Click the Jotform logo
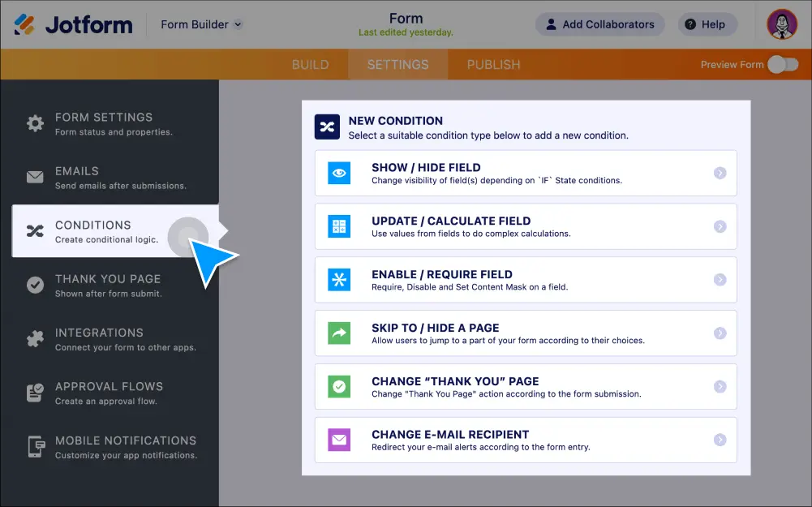The height and width of the screenshot is (507, 812). click(x=73, y=24)
